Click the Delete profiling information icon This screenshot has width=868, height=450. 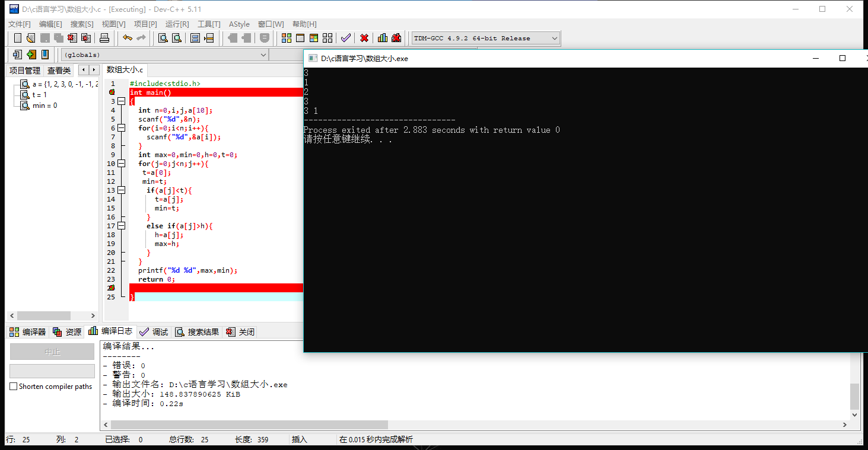(396, 38)
